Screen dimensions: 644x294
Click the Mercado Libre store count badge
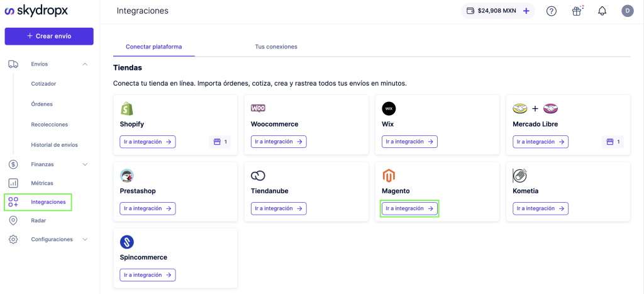pos(612,142)
